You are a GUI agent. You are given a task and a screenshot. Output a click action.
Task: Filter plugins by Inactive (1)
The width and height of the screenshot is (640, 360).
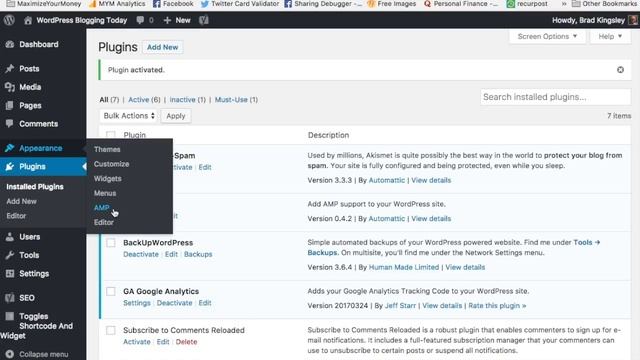[x=187, y=100]
